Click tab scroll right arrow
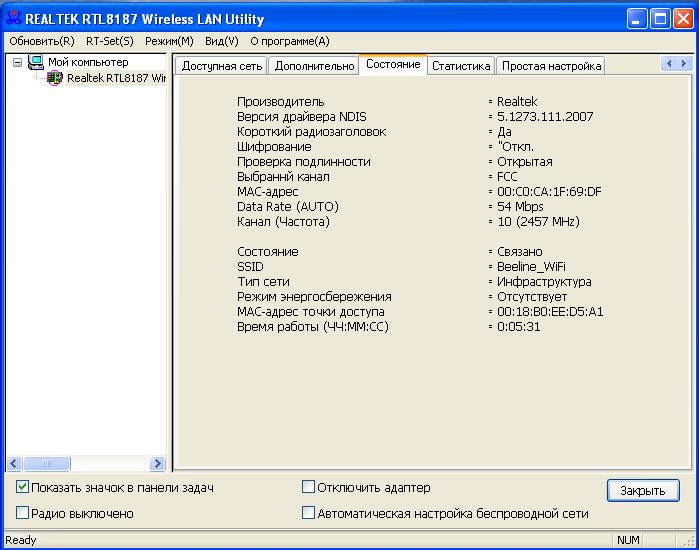 point(683,64)
